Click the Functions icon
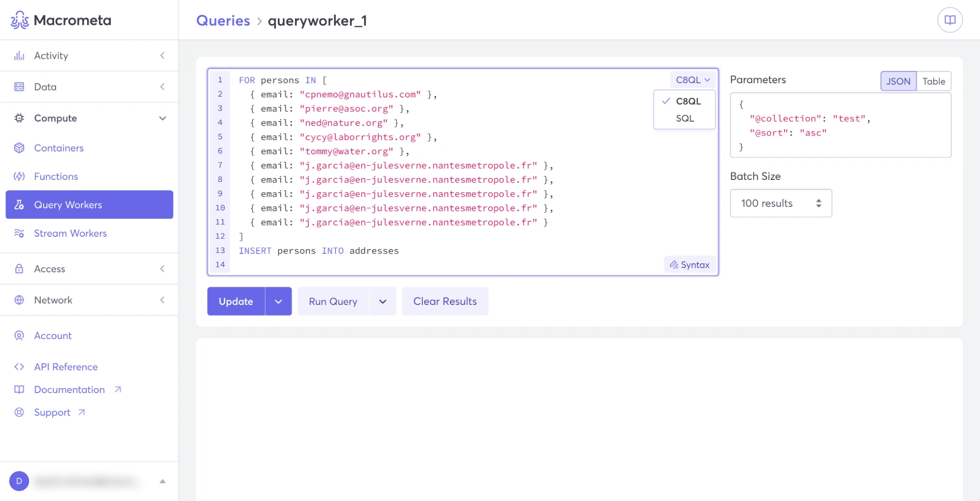980x501 pixels. click(19, 176)
